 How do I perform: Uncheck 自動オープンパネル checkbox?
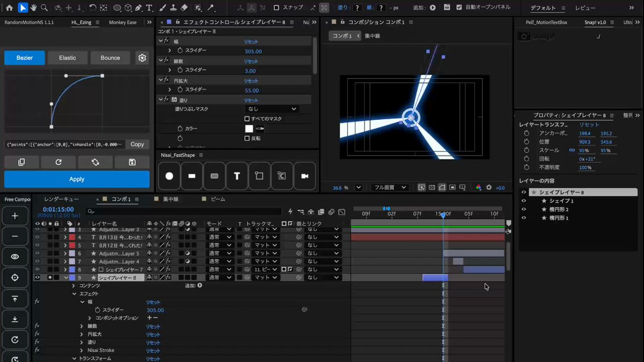[459, 8]
